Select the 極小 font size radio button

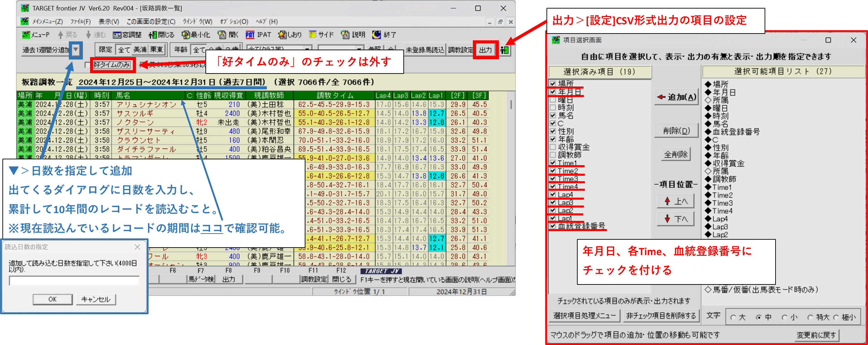[x=836, y=317]
